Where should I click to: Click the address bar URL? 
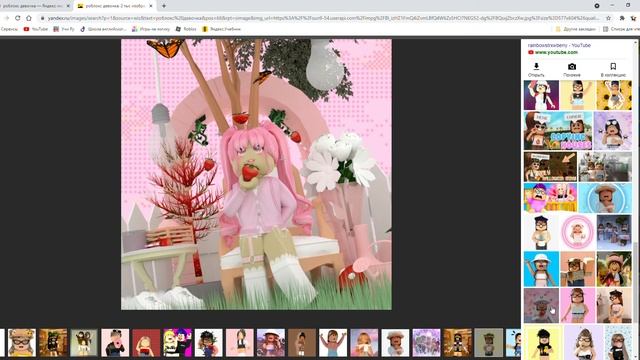coord(324,18)
